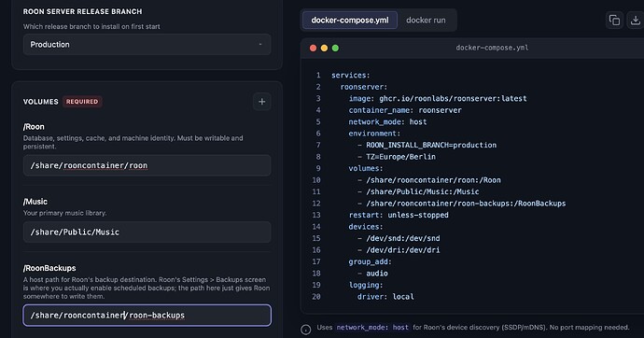Image resolution: width=644 pixels, height=338 pixels.
Task: Click the /Music volume label
Action: [35, 202]
